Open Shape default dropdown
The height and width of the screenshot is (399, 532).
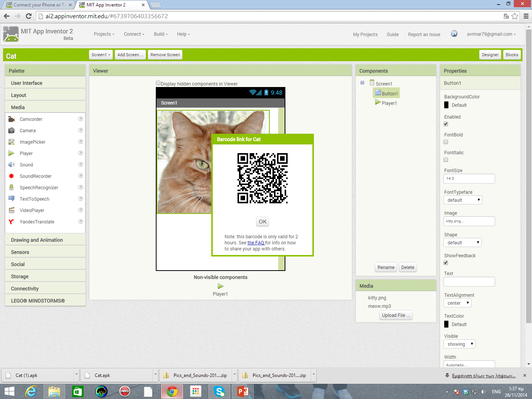point(463,242)
